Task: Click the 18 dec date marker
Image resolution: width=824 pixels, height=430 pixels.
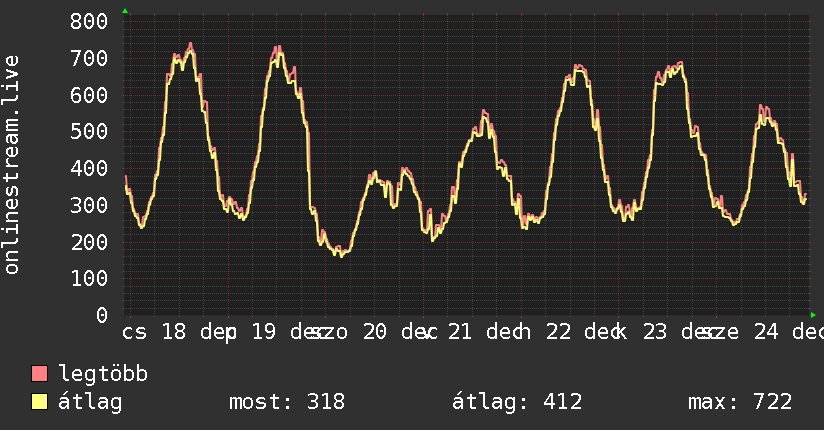Action: pyautogui.click(x=199, y=332)
